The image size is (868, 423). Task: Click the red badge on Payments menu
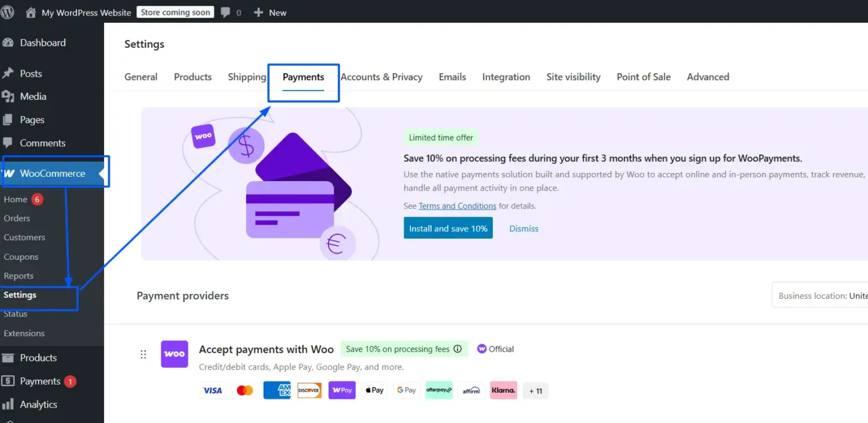click(70, 381)
